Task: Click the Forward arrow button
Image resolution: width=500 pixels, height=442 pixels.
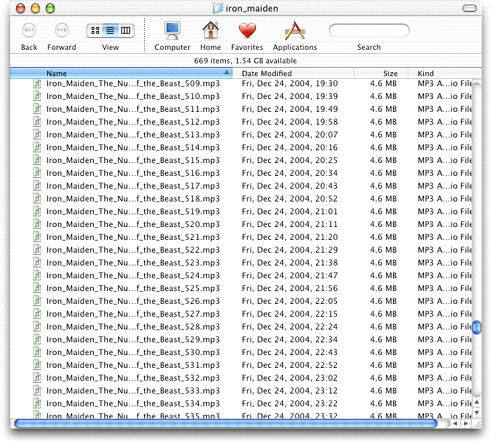Action: (x=62, y=31)
